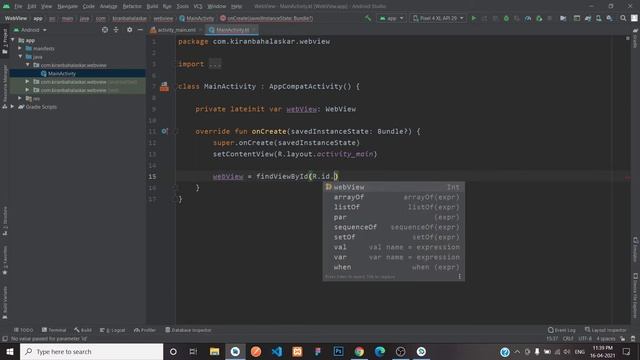This screenshot has width=640, height=360.
Task: Open Build Variants side tab
Action: 5,302
